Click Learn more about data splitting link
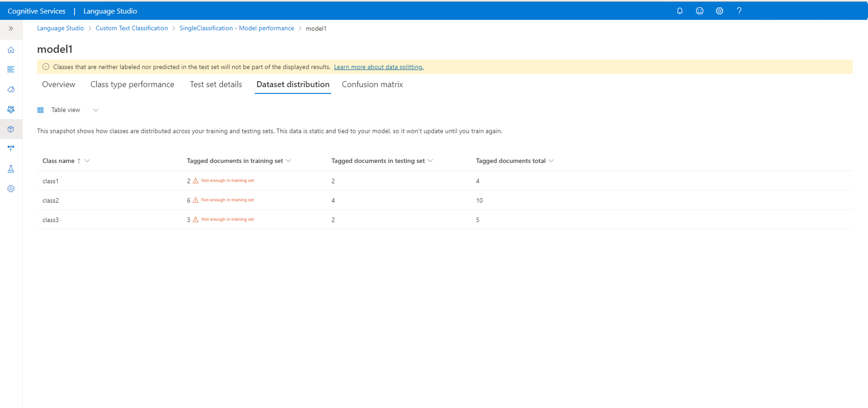The height and width of the screenshot is (408, 868). point(378,67)
